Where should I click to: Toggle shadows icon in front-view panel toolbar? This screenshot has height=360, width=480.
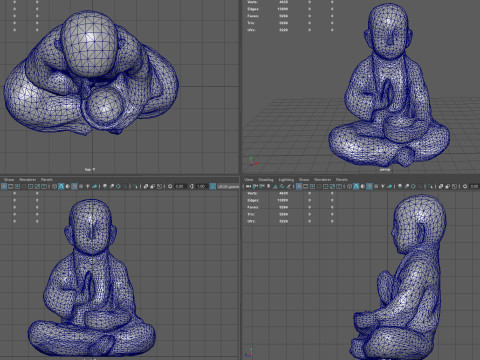(95, 186)
